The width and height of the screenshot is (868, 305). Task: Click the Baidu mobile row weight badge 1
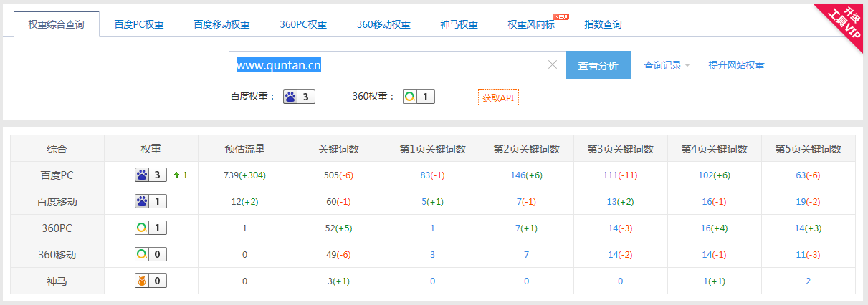click(x=151, y=201)
